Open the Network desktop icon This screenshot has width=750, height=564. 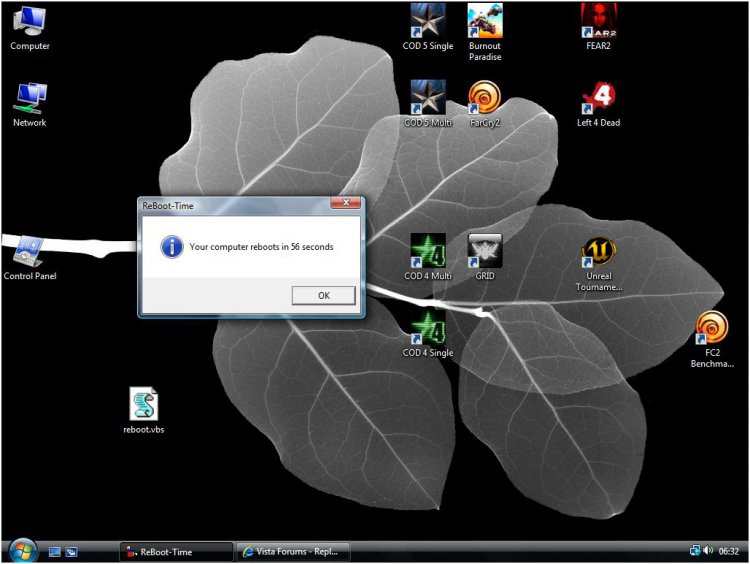coord(29,98)
